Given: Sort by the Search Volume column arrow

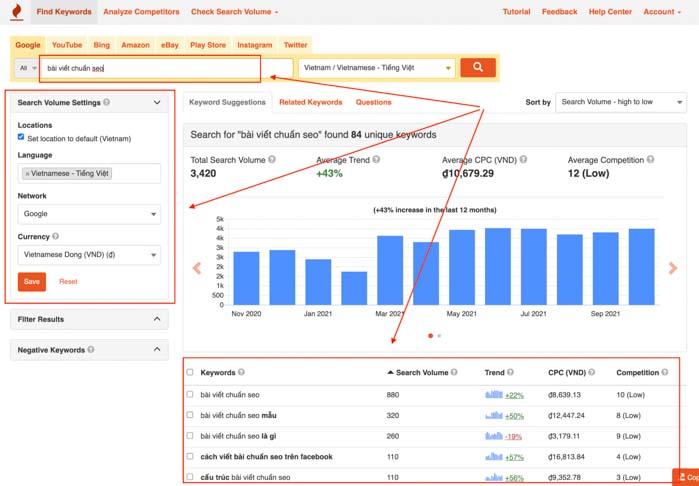Looking at the screenshot, I should pyautogui.click(x=391, y=372).
